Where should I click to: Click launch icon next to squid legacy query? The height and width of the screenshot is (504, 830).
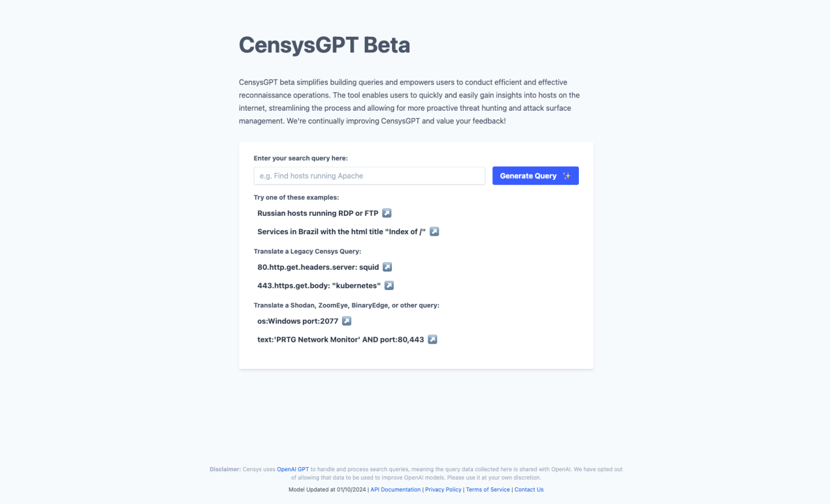pyautogui.click(x=387, y=267)
